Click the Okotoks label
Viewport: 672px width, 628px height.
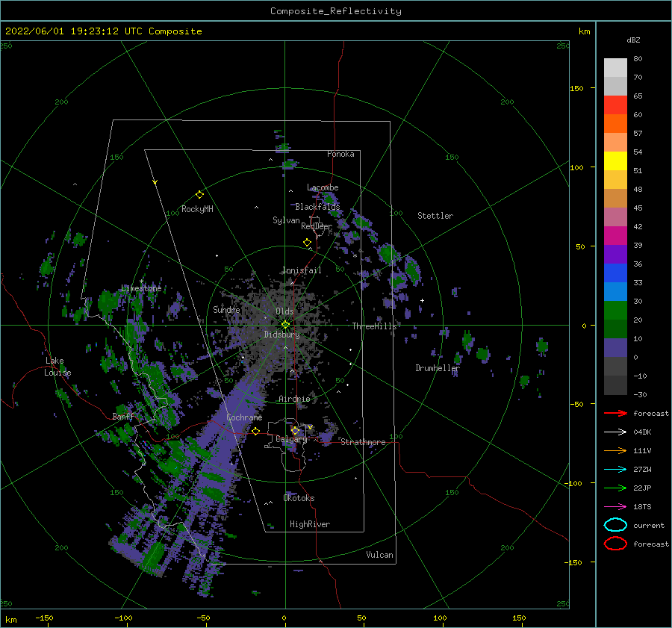point(299,498)
